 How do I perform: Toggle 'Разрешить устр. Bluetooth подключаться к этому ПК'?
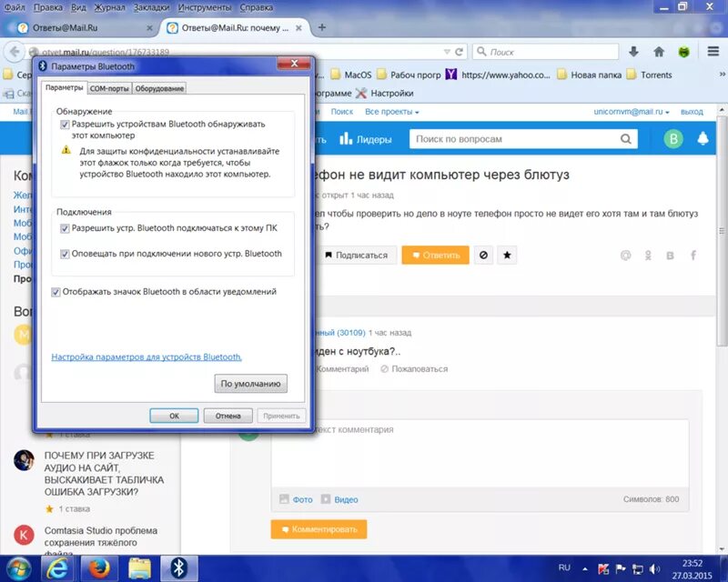65,228
